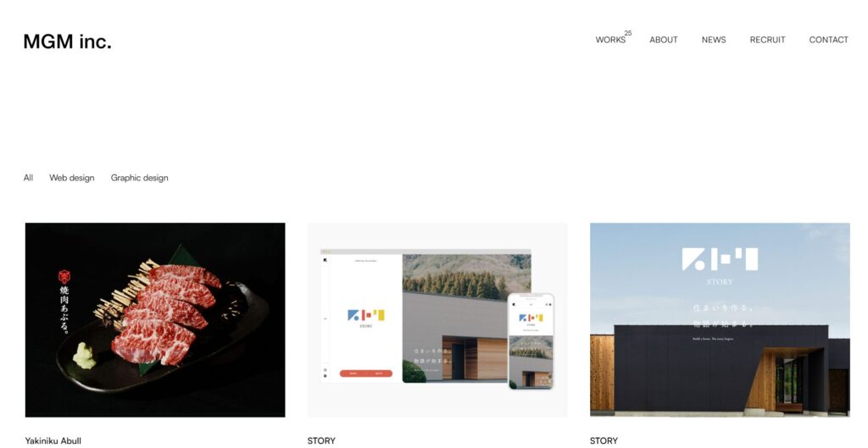Screen dimensions: 868x448
Task: Click the STORY title under the house photo
Action: pyautogui.click(x=604, y=441)
